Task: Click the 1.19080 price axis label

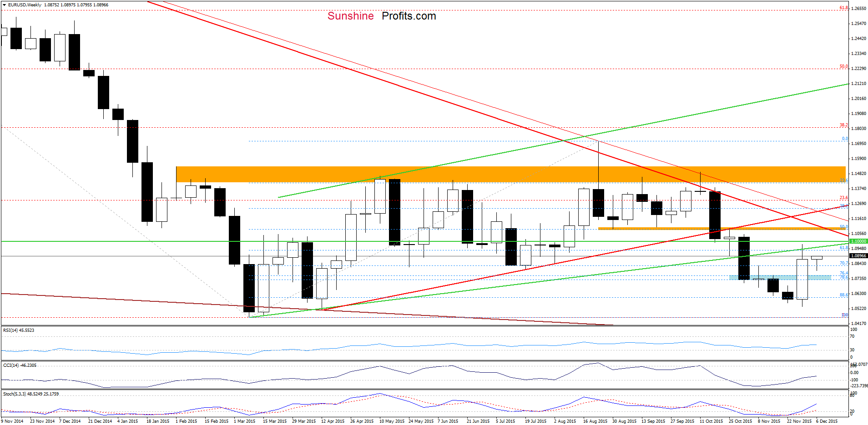Action: (x=858, y=113)
